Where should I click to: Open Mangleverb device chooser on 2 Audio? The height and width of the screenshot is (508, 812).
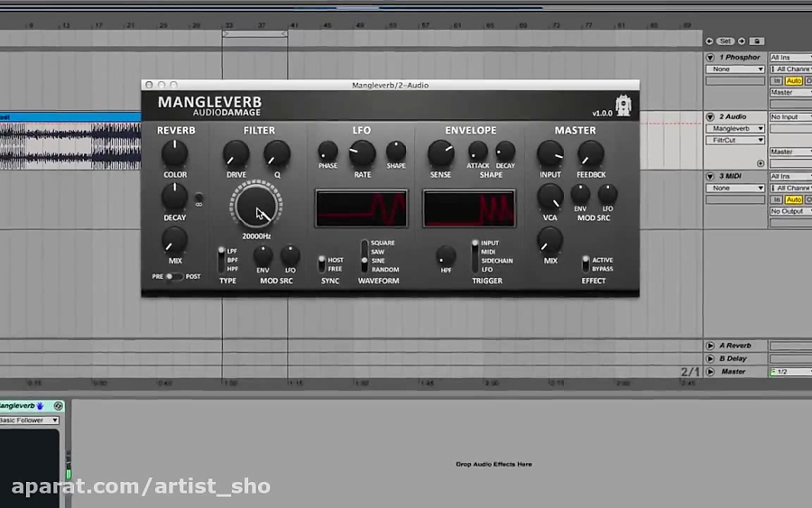(735, 128)
